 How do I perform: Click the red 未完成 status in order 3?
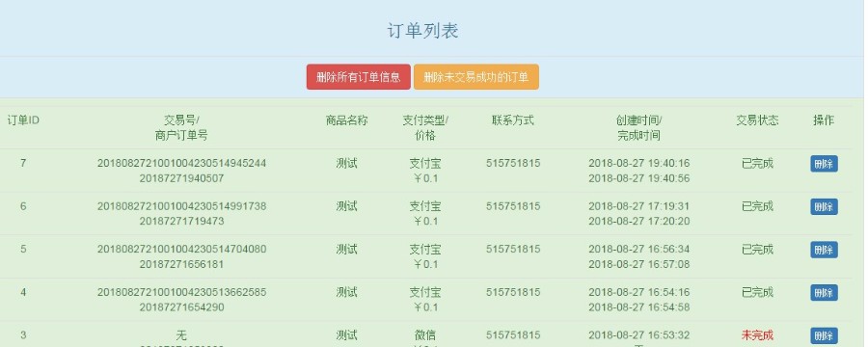tap(757, 334)
